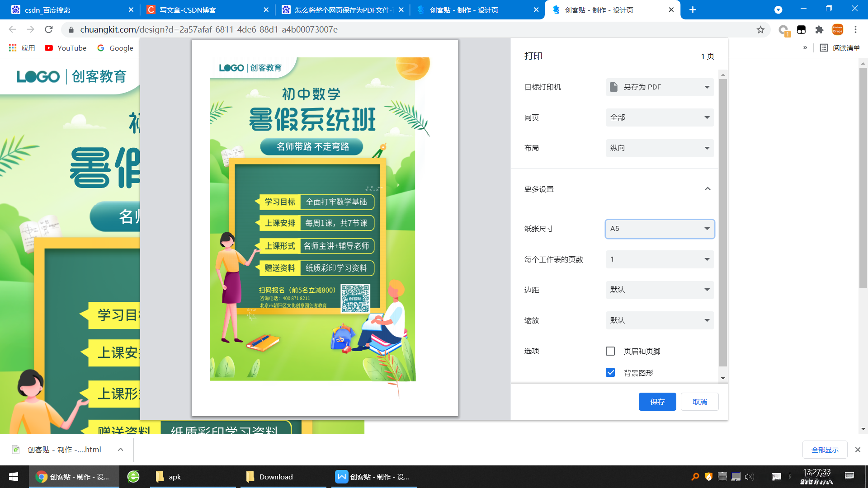Open the YouTube bookmark

[x=66, y=48]
